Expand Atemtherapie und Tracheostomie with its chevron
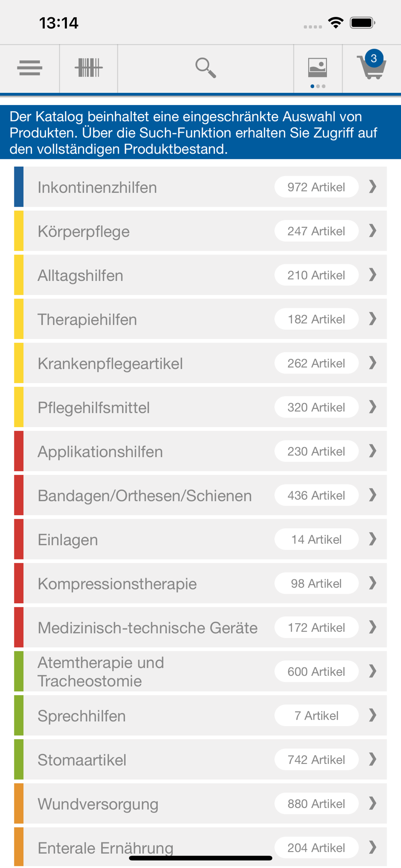Viewport: 401px width, 868px height. coord(372,671)
